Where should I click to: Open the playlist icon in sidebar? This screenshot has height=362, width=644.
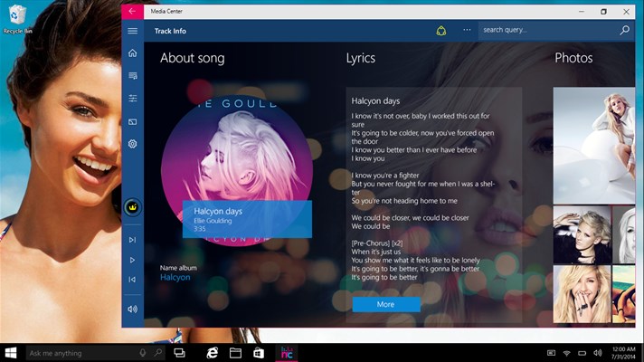click(132, 76)
